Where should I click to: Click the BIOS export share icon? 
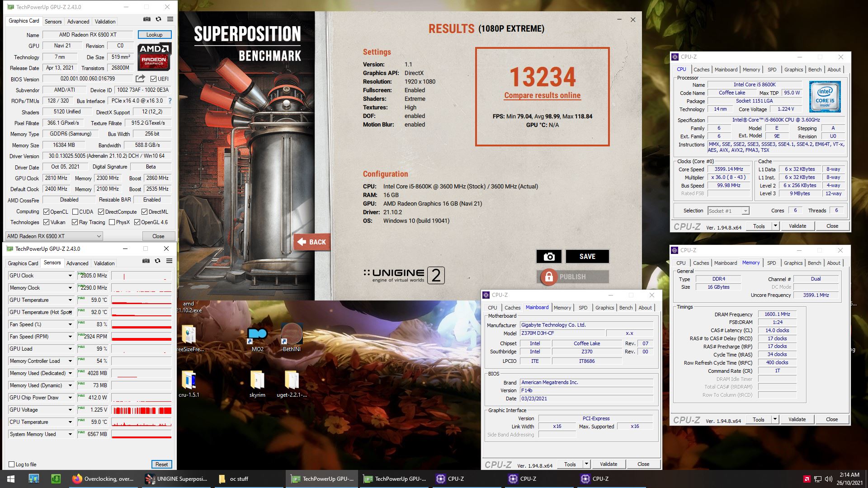140,79
